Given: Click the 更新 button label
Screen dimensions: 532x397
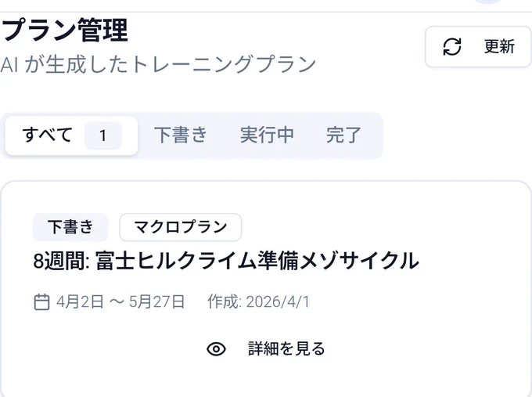Looking at the screenshot, I should coord(499,46).
